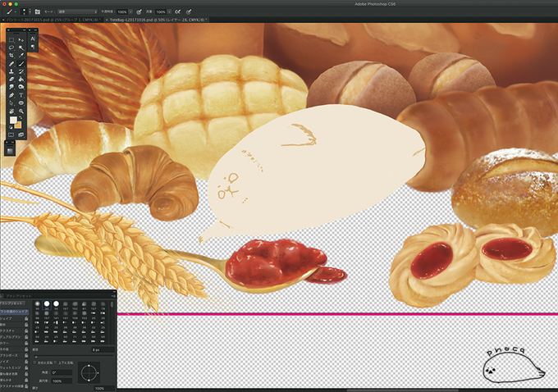The image size is (558, 392).
Task: Select the Path Selection tool
Action: point(11,103)
